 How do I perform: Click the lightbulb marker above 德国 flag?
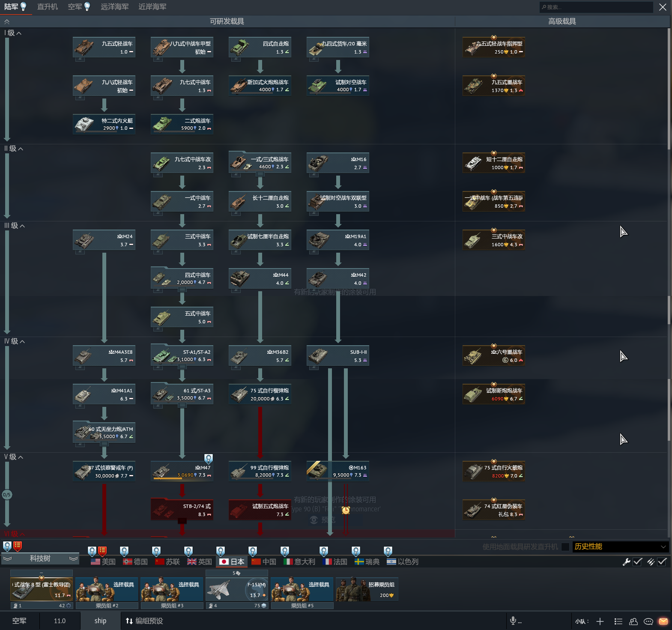tap(124, 550)
